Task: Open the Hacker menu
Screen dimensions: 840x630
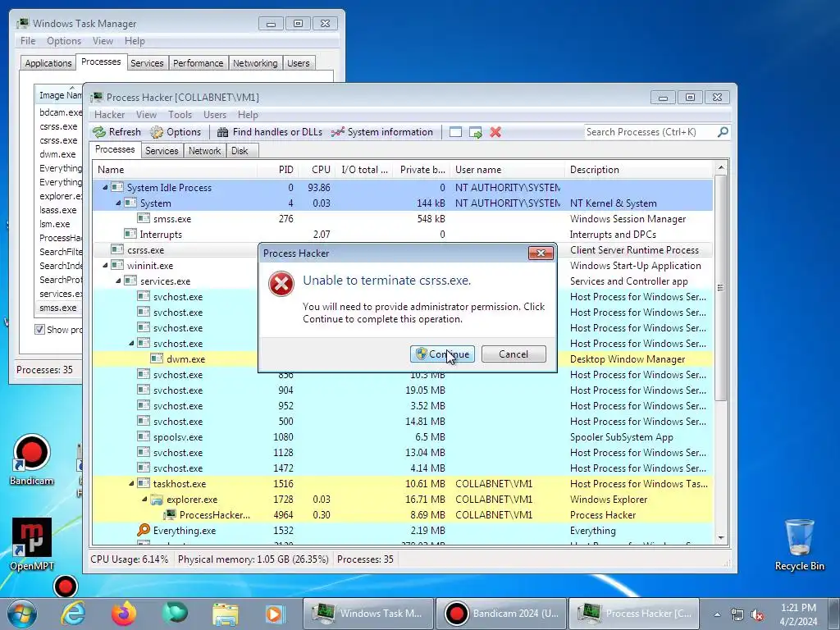Action: click(x=109, y=115)
